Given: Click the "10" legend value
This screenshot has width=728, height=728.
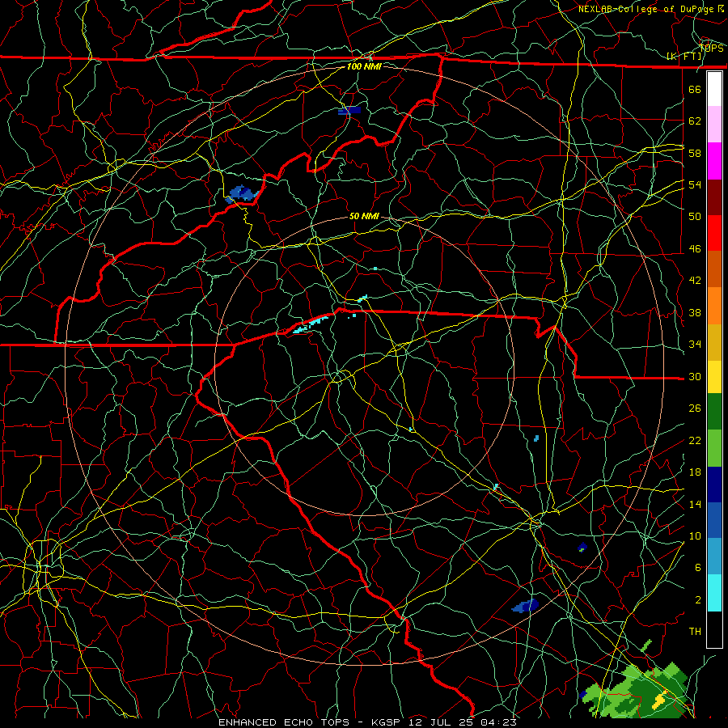Looking at the screenshot, I should 695,535.
